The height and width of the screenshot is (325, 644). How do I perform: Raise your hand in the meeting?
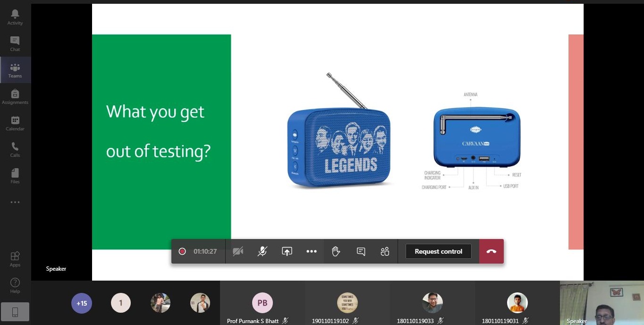336,251
